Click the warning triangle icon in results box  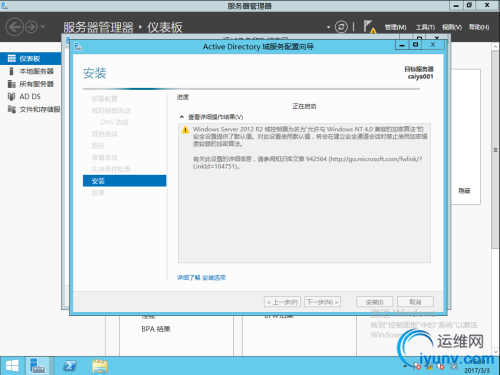click(185, 130)
